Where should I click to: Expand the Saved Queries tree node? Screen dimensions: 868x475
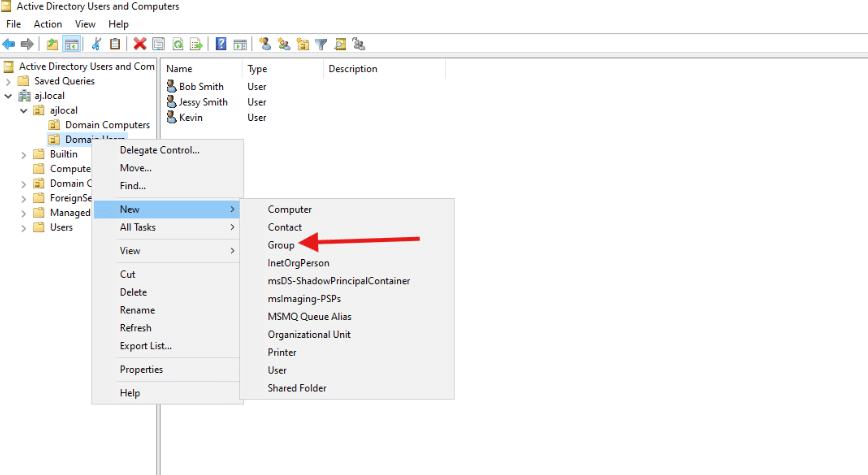coord(9,81)
